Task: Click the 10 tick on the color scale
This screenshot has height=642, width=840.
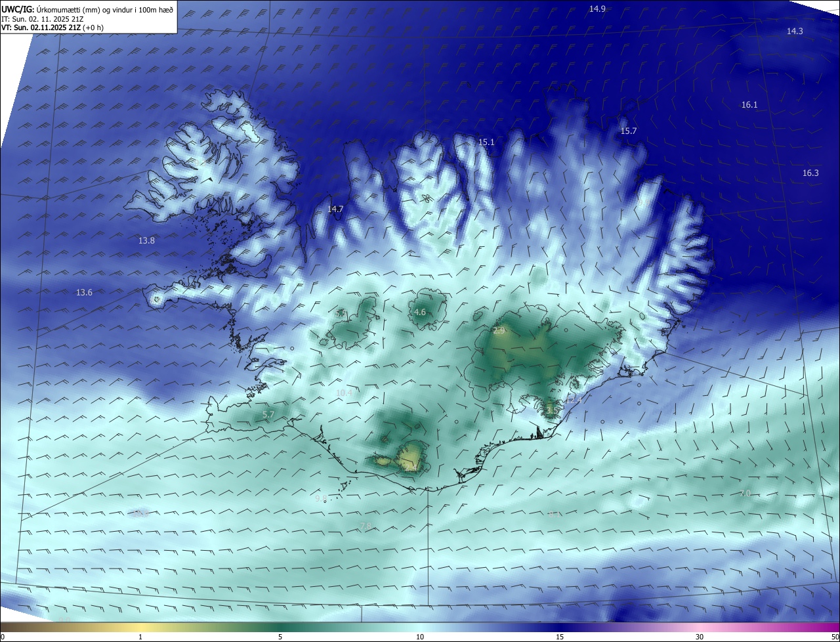Action: tap(420, 637)
